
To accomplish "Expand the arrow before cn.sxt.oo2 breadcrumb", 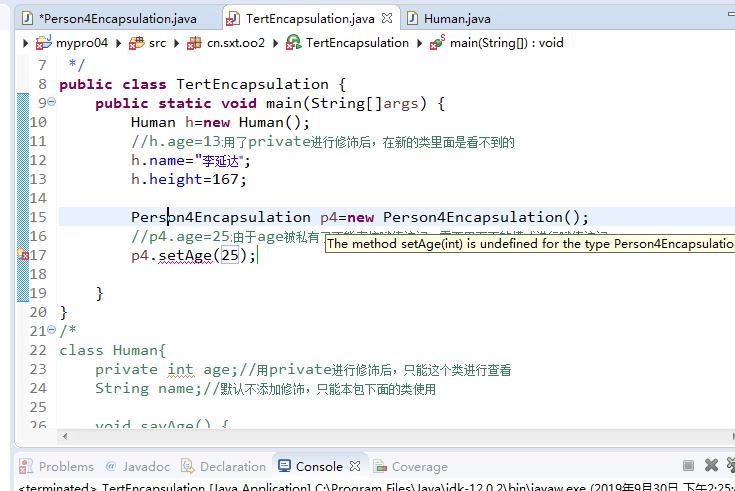I will pyautogui.click(x=177, y=44).
